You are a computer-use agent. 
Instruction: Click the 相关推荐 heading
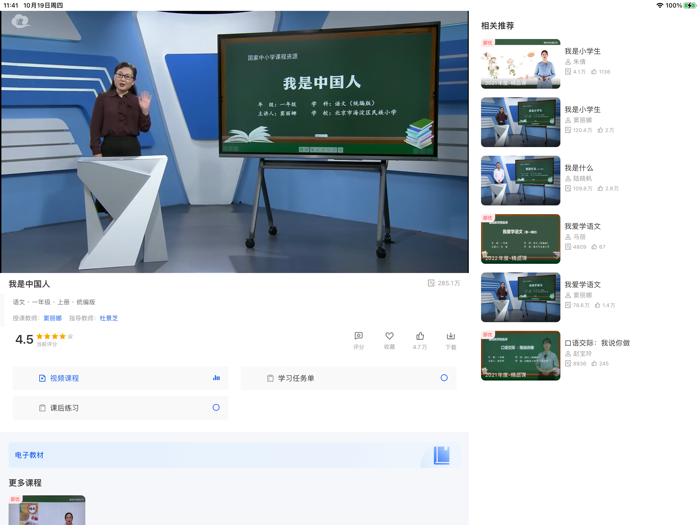(x=497, y=25)
